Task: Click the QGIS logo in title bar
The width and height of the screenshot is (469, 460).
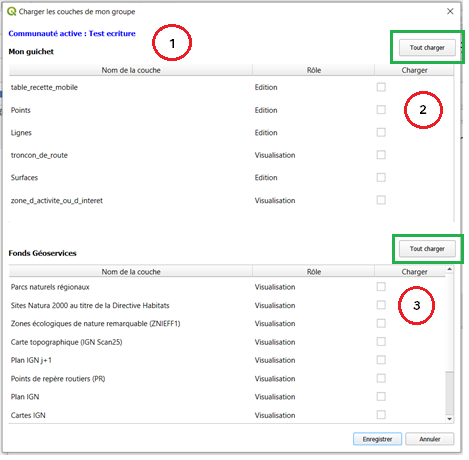Action: [x=12, y=11]
